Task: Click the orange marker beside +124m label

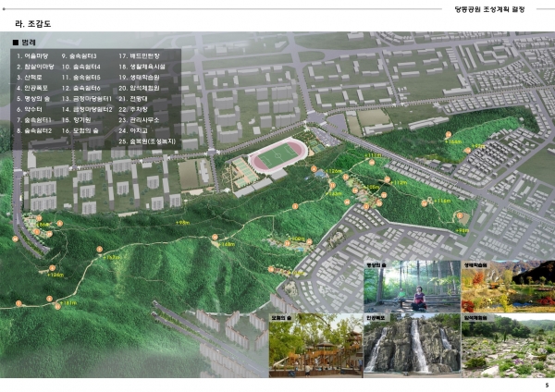Action: point(53,268)
